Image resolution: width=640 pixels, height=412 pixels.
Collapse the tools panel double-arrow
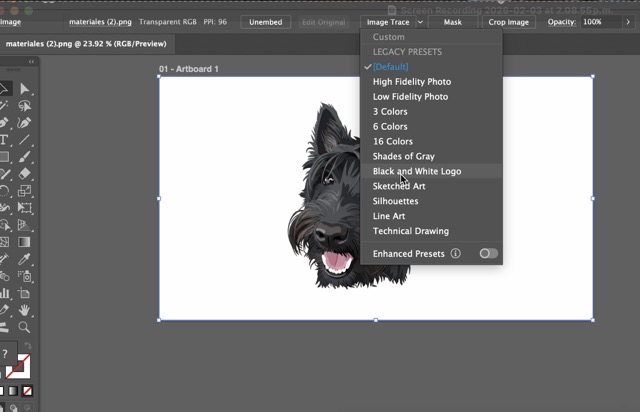coord(31,61)
